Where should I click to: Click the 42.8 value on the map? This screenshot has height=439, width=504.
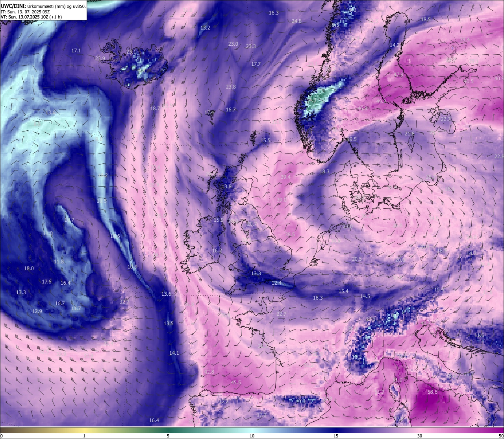coord(209,372)
